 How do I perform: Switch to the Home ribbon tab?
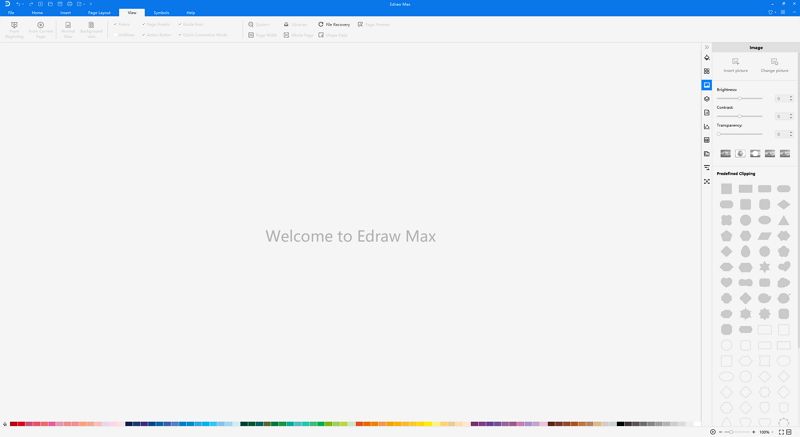point(37,12)
